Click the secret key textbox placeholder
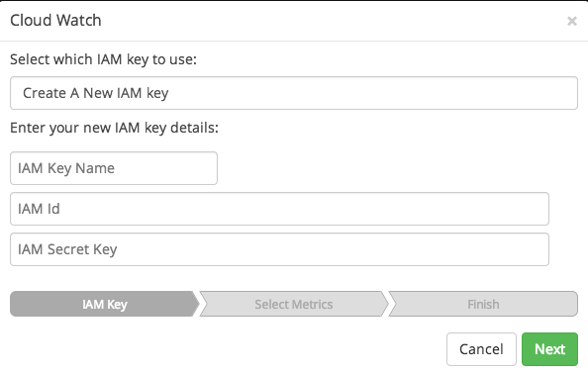588x375 pixels. coord(67,249)
